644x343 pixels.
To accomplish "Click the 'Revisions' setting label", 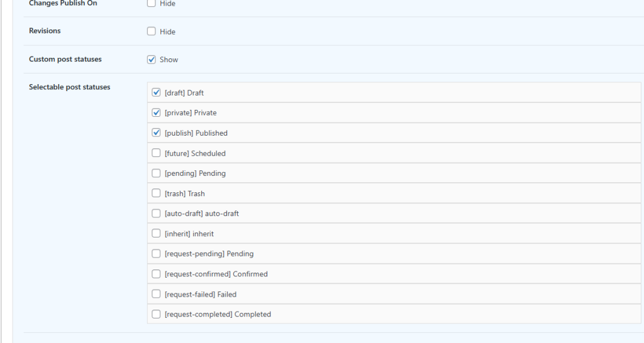I will [45, 31].
